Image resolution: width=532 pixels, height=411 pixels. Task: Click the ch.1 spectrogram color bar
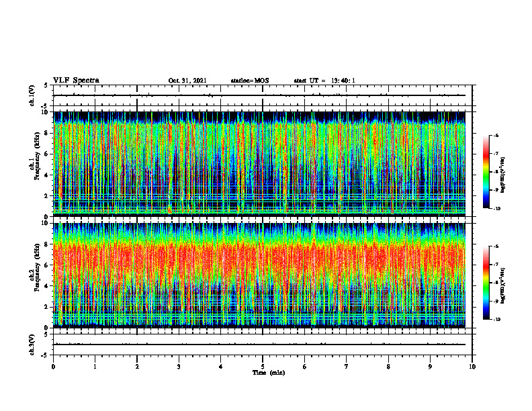click(x=486, y=172)
